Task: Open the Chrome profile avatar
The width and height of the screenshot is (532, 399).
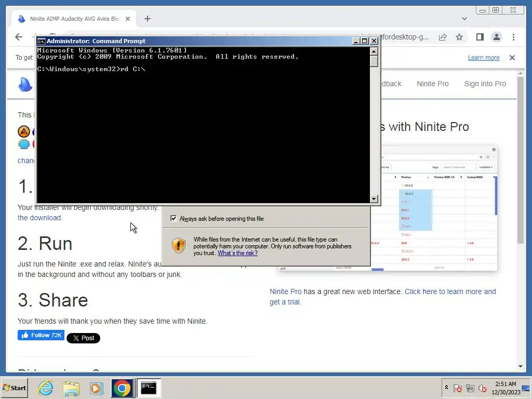Action: pyautogui.click(x=496, y=37)
